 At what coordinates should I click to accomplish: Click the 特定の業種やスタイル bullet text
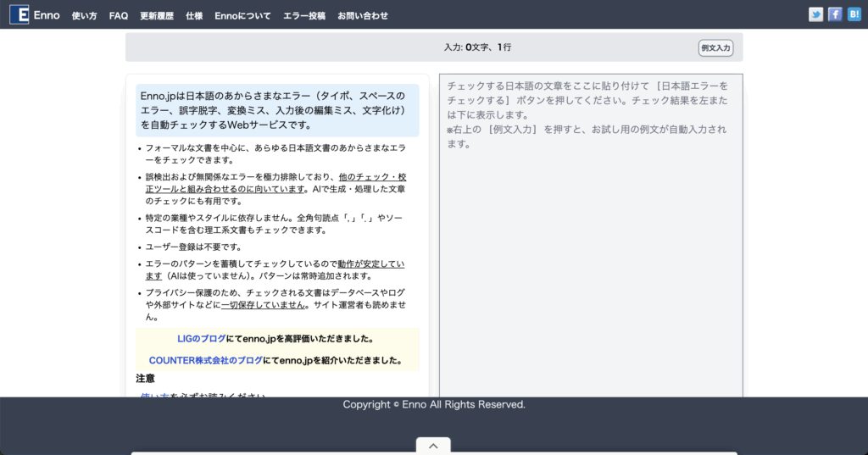[274, 225]
